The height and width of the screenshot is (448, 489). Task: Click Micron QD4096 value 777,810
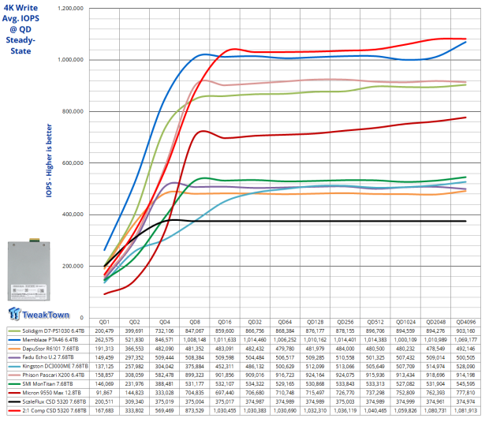tap(465, 393)
